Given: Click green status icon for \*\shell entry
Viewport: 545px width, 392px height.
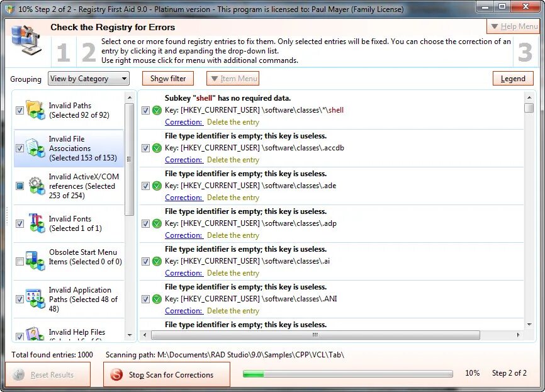Looking at the screenshot, I should [157, 110].
